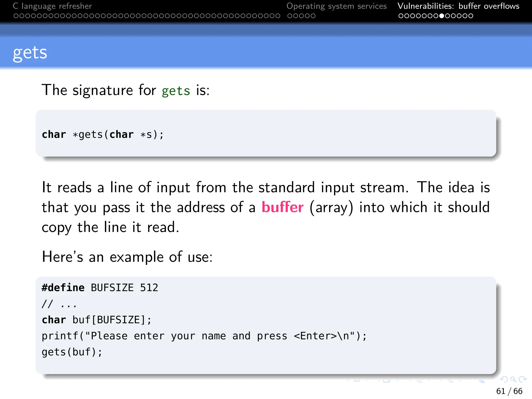The height and width of the screenshot is (399, 532).
Task: Click the '// ...' comment line
Action: pyautogui.click(x=59, y=304)
